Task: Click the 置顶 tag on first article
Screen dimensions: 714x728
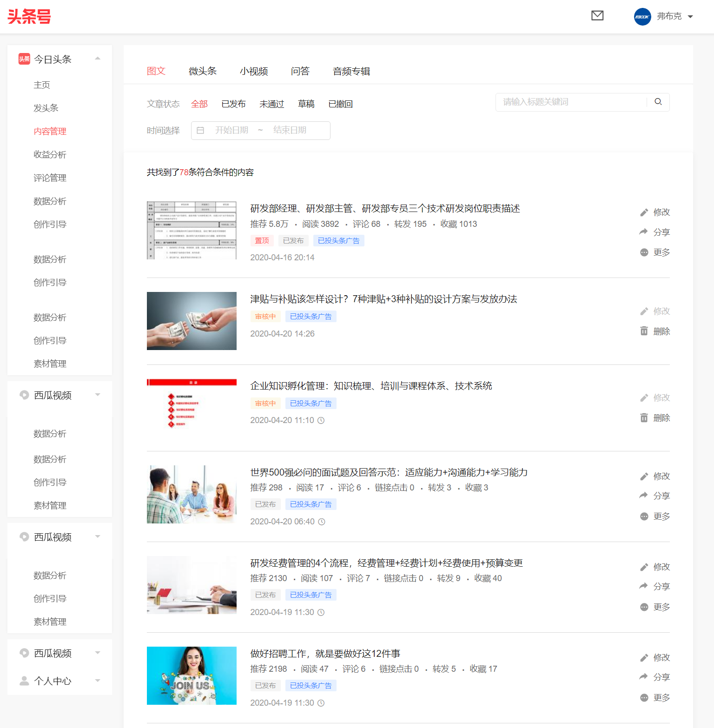Action: [x=262, y=241]
